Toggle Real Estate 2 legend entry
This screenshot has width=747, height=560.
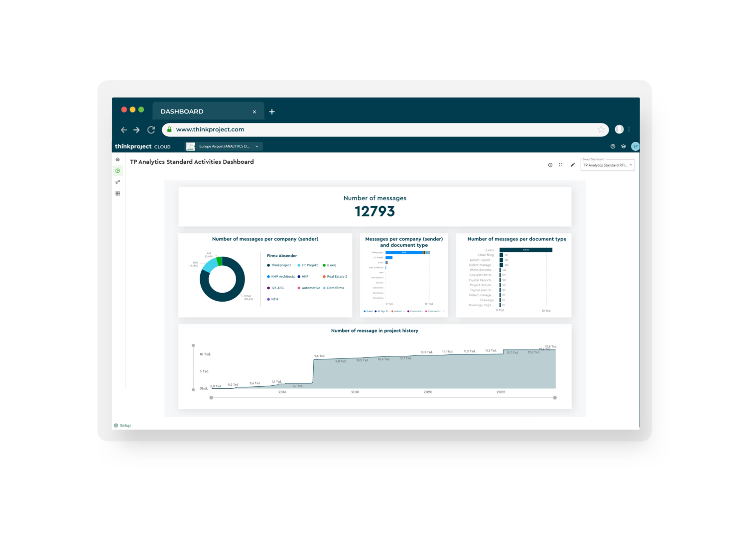[337, 277]
